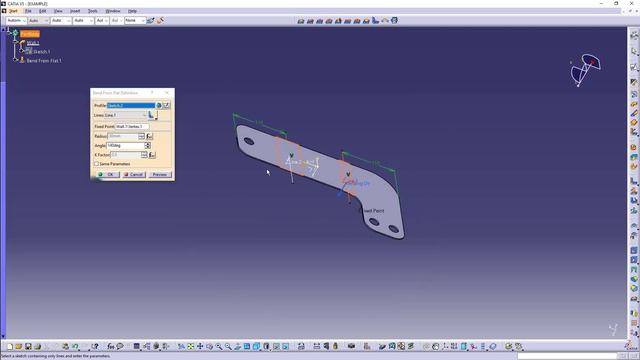The image size is (640, 360).
Task: Click the sketch icon beside the Profile field
Action: click(x=159, y=105)
